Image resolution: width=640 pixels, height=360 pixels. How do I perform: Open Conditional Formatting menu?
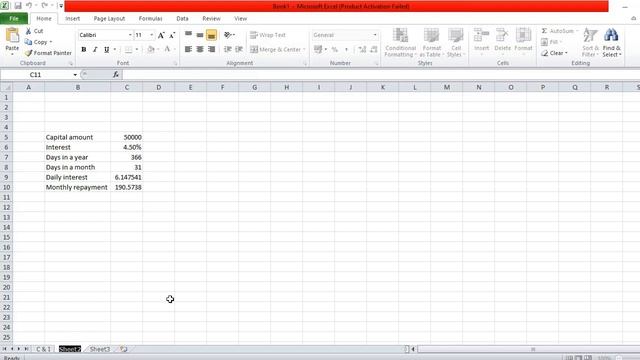[x=400, y=42]
